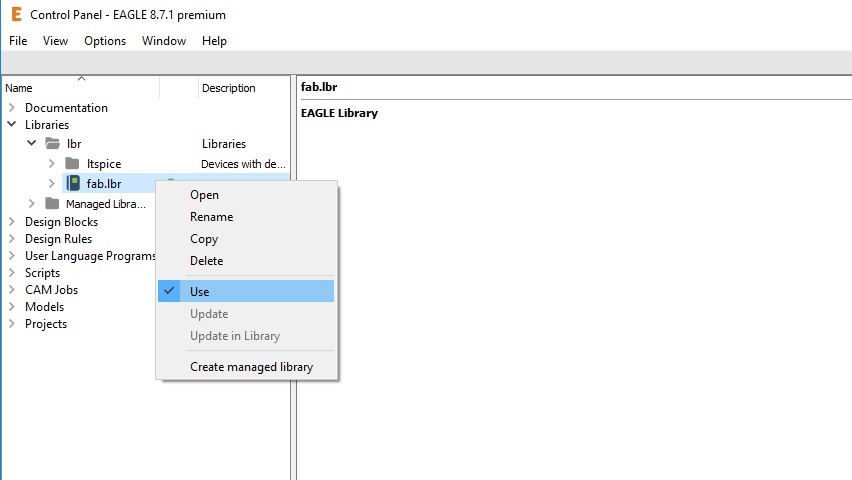Collapse the Libraries tree node

[x=11, y=124]
